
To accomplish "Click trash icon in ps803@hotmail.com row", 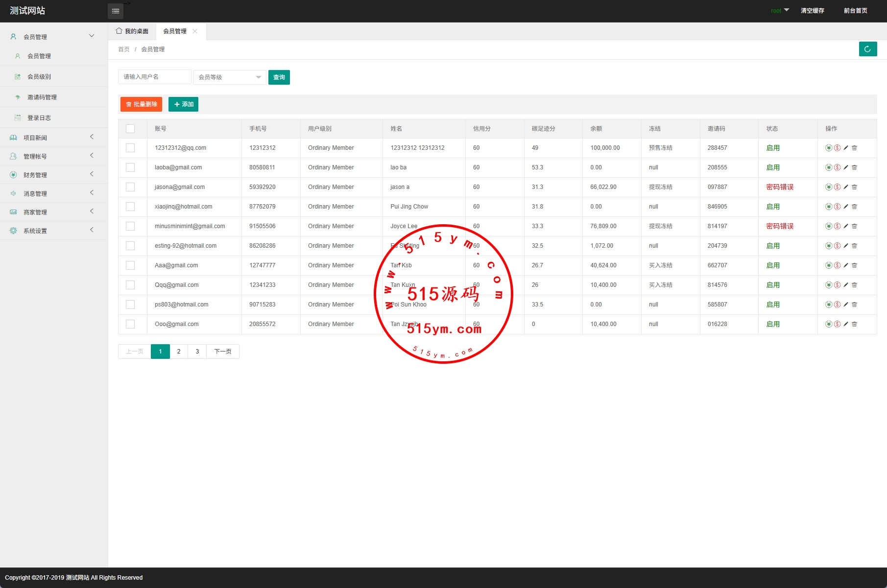I will 854,305.
